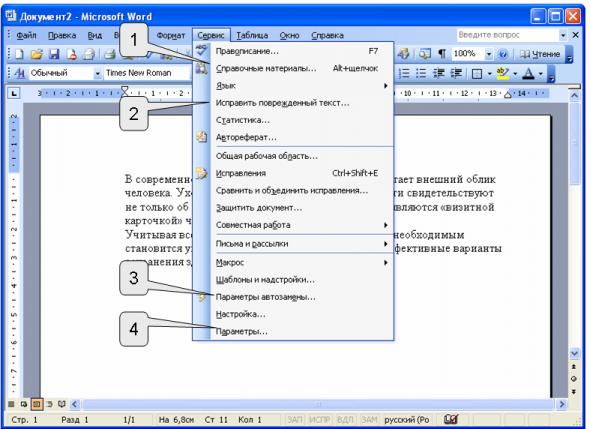Click the bulleted list icon
Screen dimensions: 590x429
tap(421, 73)
